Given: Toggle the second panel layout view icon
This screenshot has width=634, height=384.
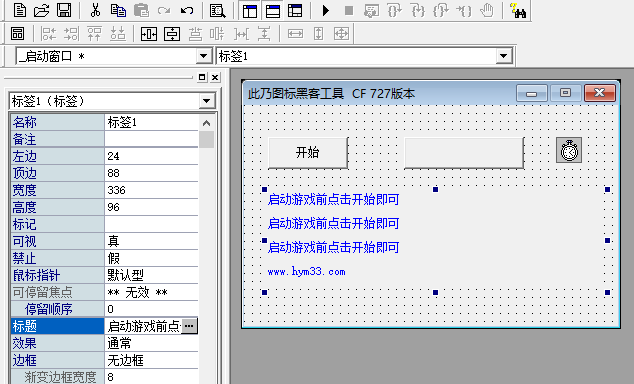Looking at the screenshot, I should 273,11.
